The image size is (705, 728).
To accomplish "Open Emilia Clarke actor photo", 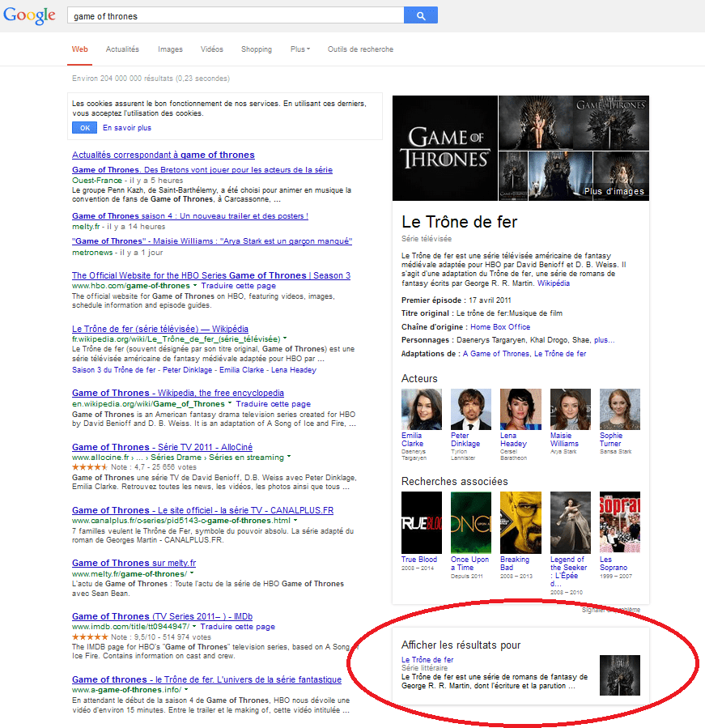I will (422, 409).
